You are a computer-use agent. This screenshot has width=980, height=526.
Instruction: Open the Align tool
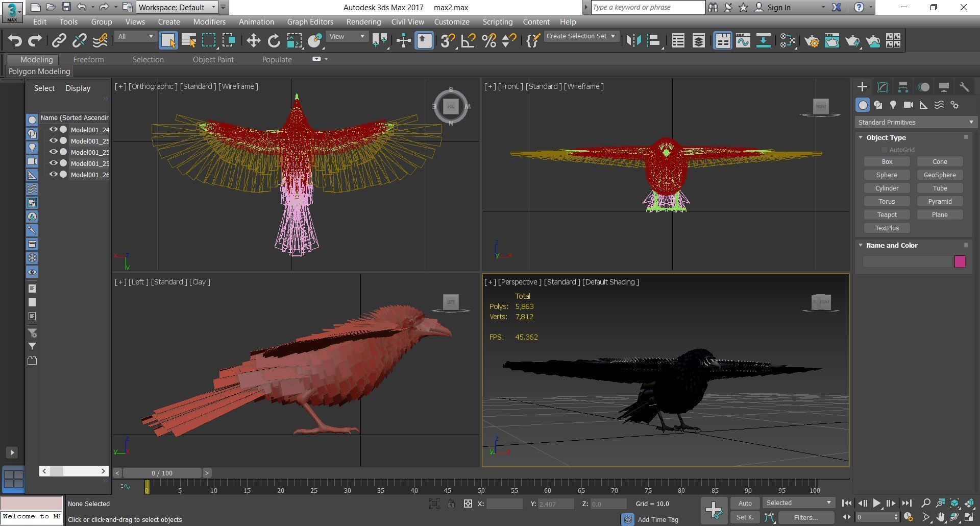click(654, 41)
